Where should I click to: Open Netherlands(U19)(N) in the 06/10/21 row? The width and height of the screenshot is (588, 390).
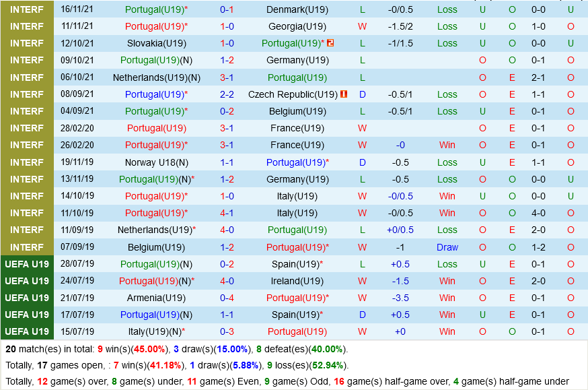point(157,77)
